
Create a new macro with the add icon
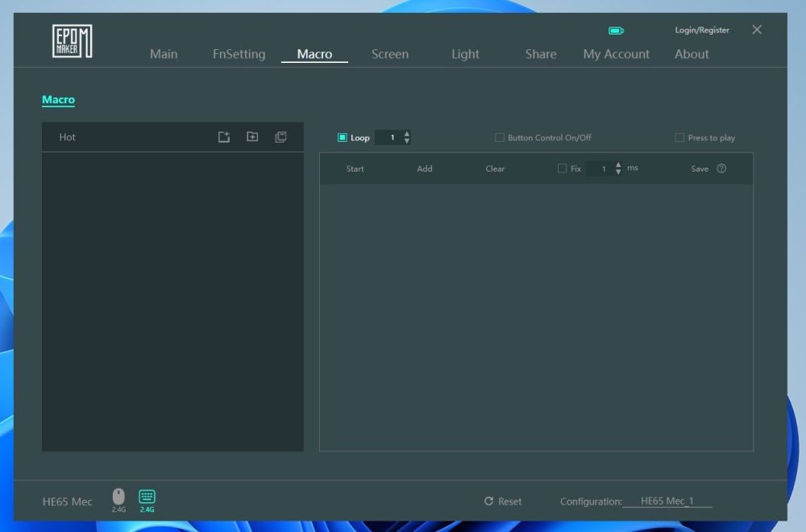(x=224, y=137)
